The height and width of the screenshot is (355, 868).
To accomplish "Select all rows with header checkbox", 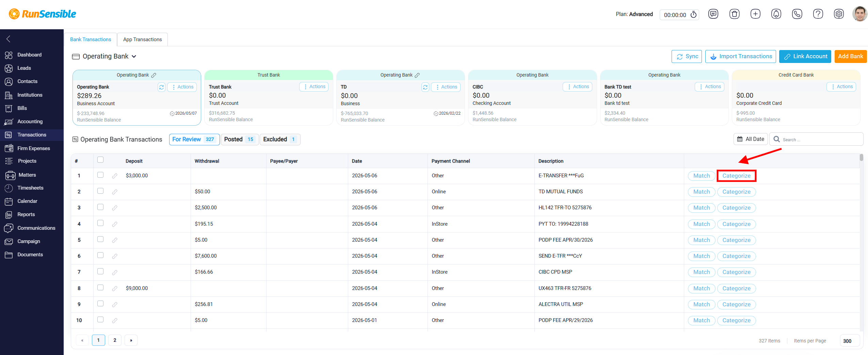I will pyautogui.click(x=100, y=160).
